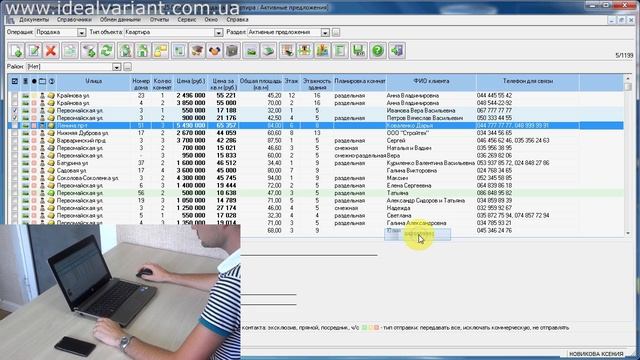Click the ellipsis button next to Район
The width and height of the screenshot is (640, 360).
coord(127,67)
